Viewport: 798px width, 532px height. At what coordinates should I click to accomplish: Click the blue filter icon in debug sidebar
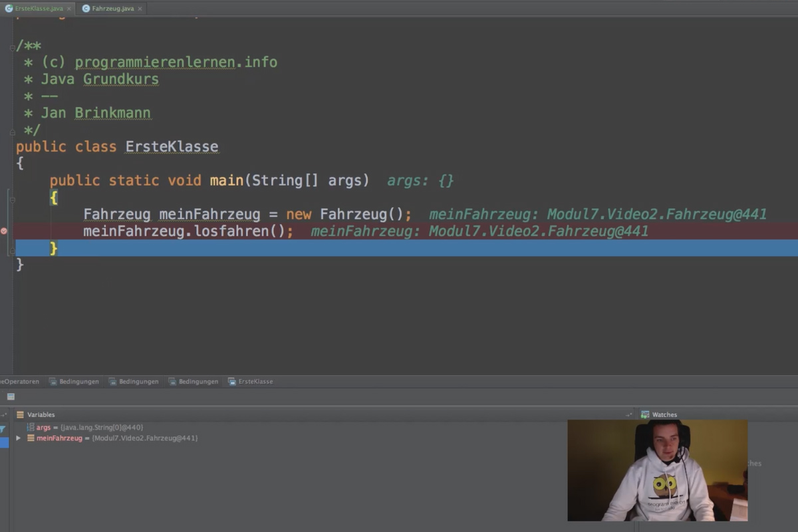point(3,430)
